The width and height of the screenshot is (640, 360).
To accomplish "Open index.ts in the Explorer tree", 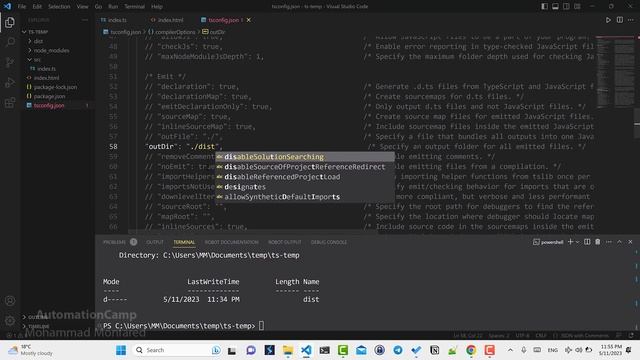I will (x=57, y=69).
